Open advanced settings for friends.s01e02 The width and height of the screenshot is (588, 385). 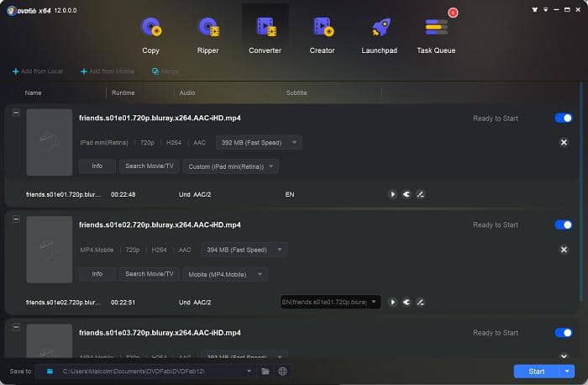pos(407,302)
